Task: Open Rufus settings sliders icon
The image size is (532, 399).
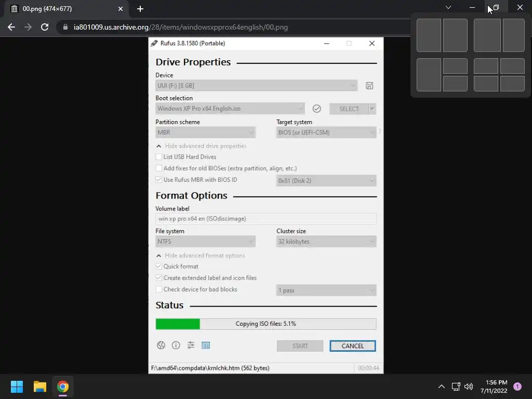Action: coord(191,345)
